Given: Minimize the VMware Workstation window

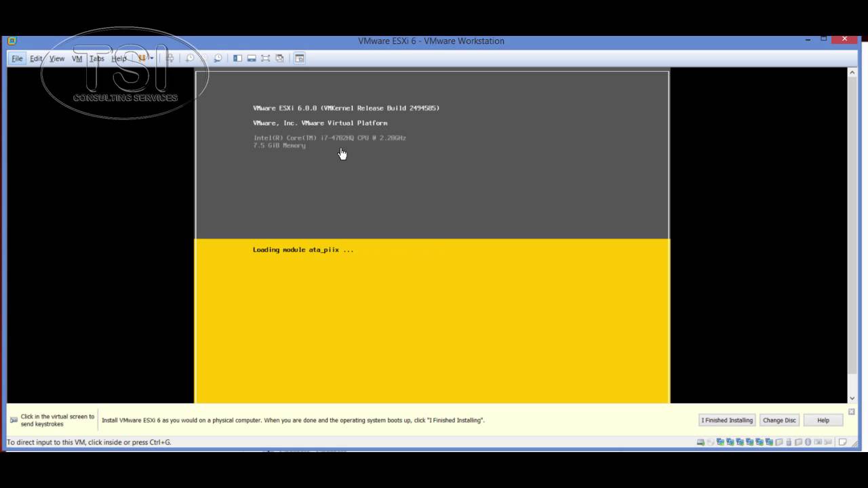Looking at the screenshot, I should (x=808, y=39).
